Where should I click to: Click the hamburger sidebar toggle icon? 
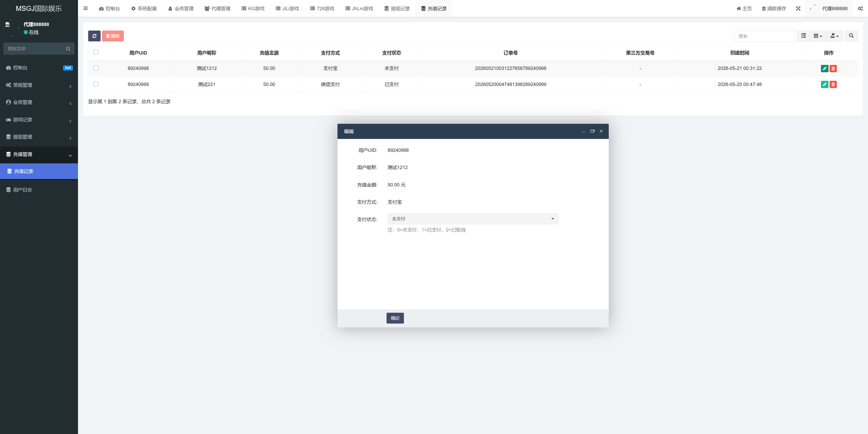click(x=86, y=8)
